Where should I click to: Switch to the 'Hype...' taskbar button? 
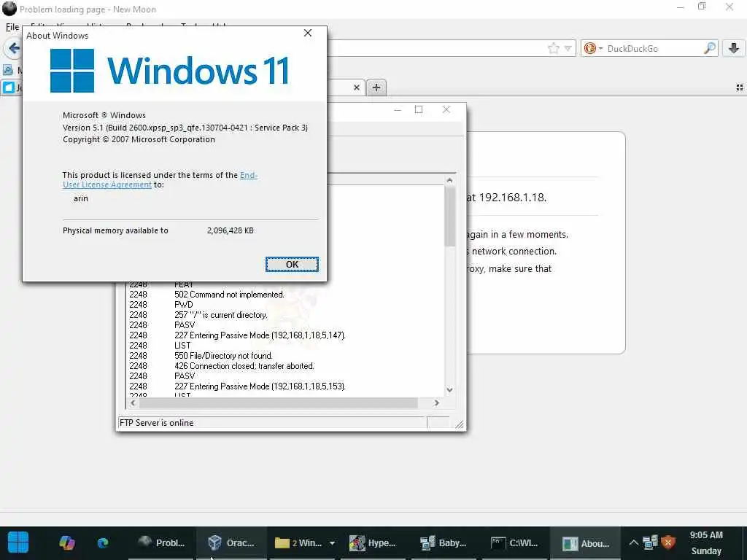point(373,542)
